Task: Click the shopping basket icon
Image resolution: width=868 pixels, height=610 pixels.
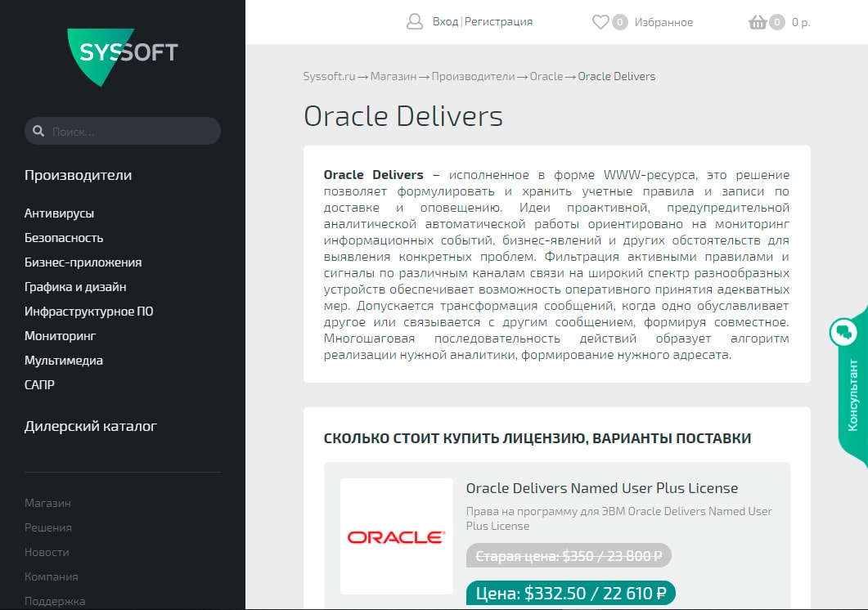Action: [758, 22]
